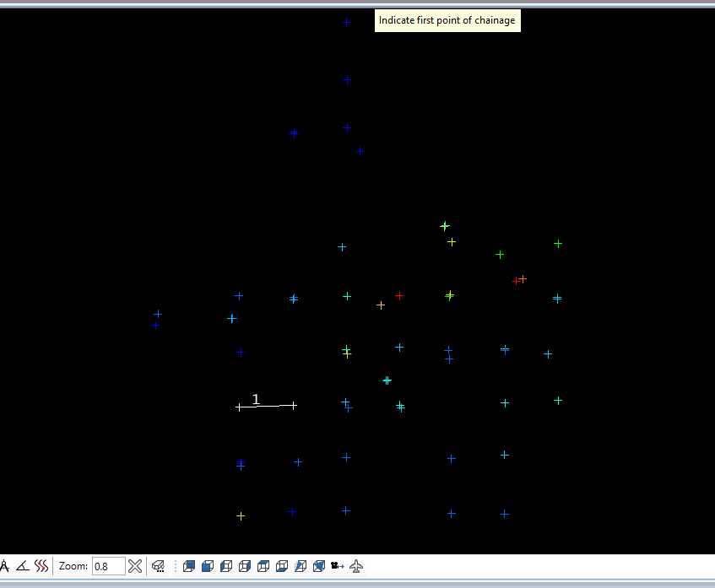Click the large X icon beside Zoom
The height and width of the screenshot is (588, 715).
point(135,566)
